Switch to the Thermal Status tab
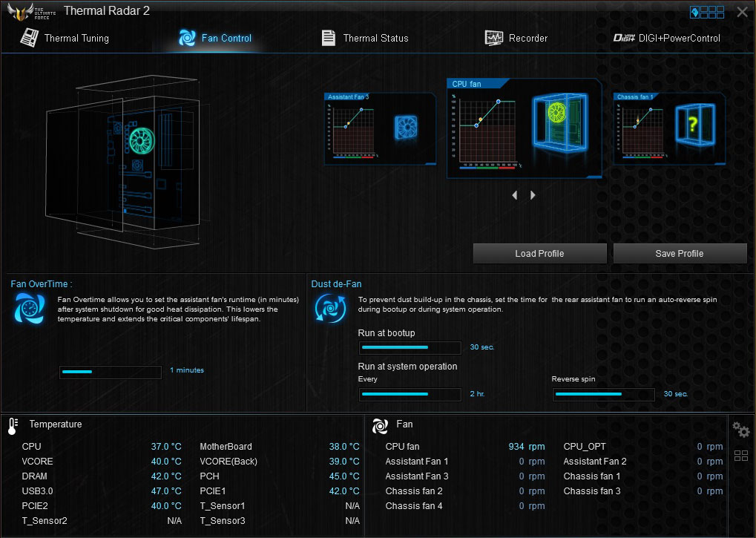 [365, 38]
